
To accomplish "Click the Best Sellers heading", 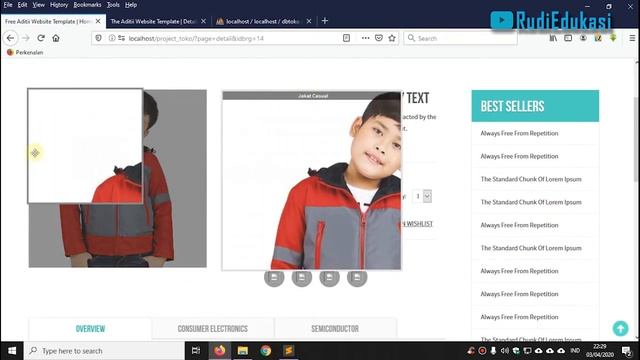I will [512, 106].
